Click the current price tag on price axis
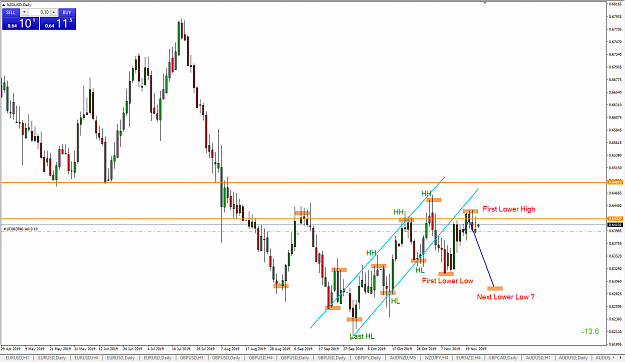This screenshot has width=625, height=362. pyautogui.click(x=614, y=225)
